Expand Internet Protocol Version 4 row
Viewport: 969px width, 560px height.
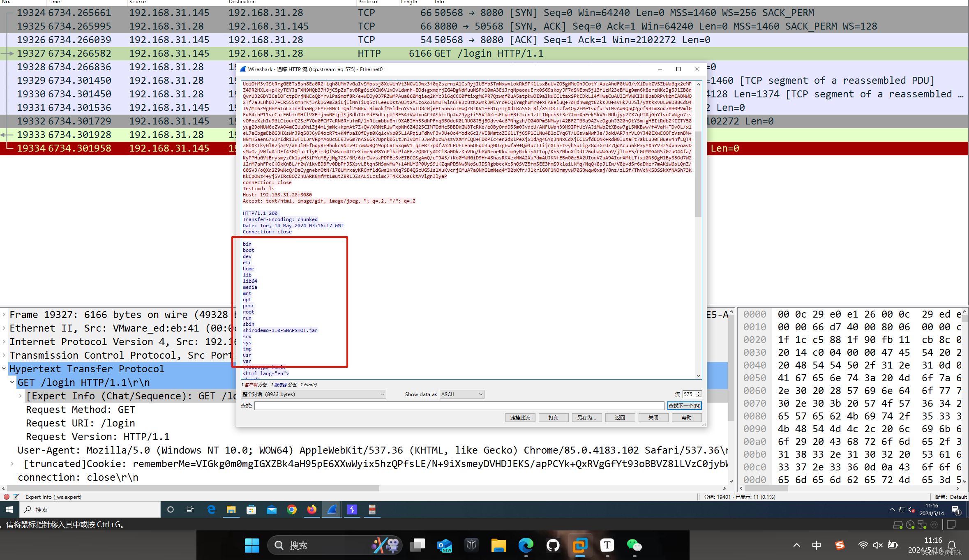[x=4, y=342]
